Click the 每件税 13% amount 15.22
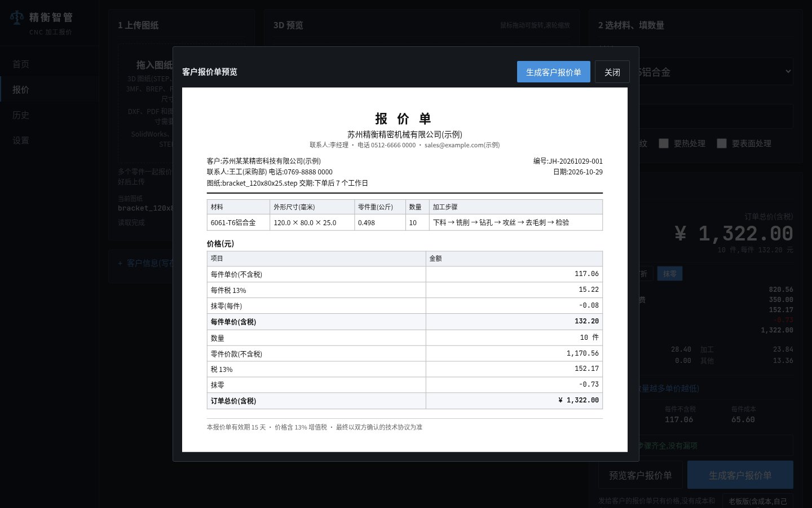812x508 pixels. (589, 290)
